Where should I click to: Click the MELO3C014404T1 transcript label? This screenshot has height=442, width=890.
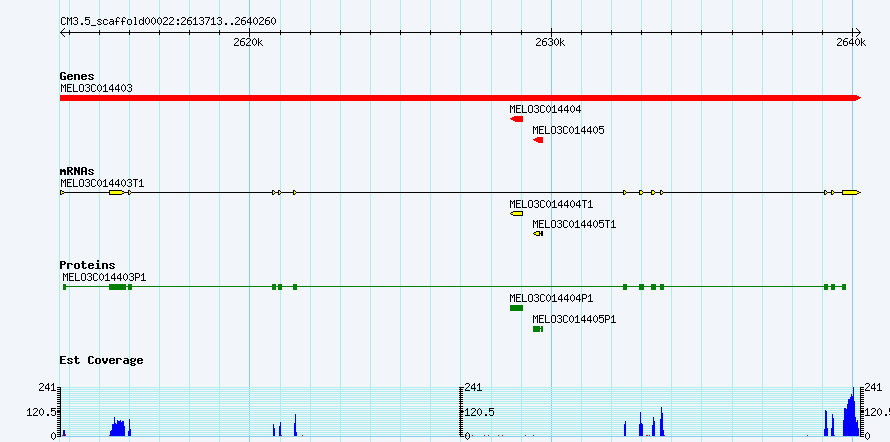point(551,204)
